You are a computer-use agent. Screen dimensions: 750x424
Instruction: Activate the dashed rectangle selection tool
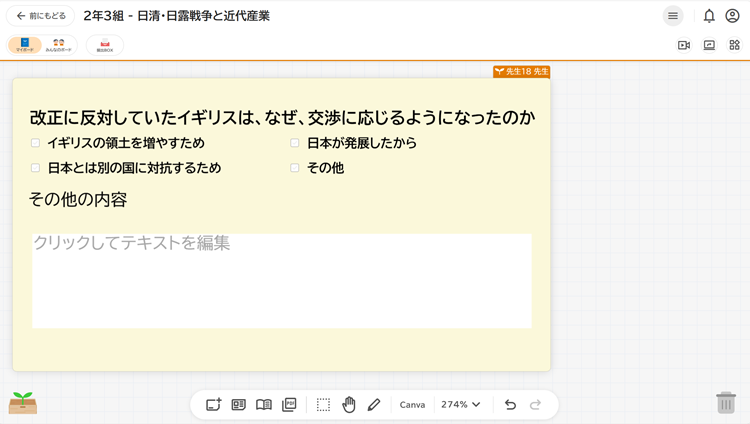pyautogui.click(x=323, y=405)
